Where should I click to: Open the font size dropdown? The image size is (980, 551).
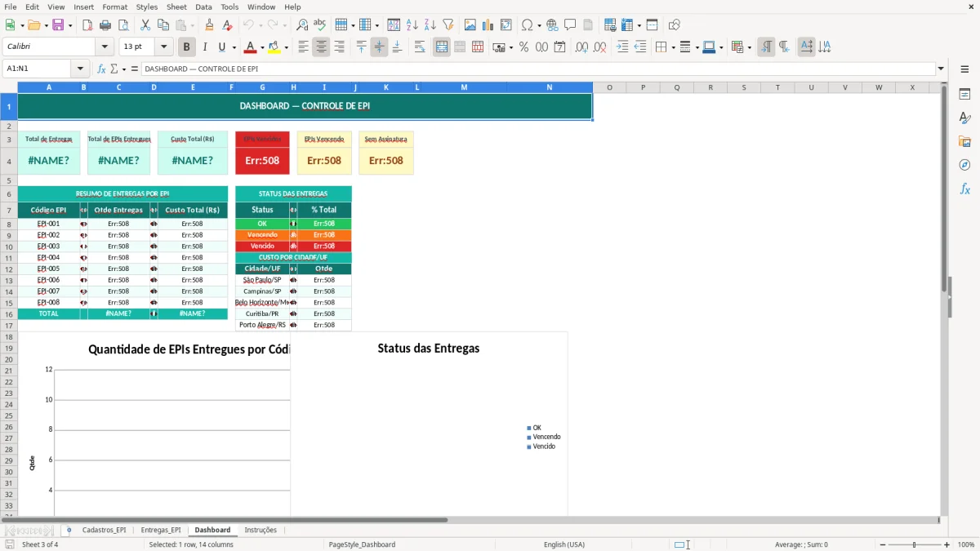pos(163,47)
